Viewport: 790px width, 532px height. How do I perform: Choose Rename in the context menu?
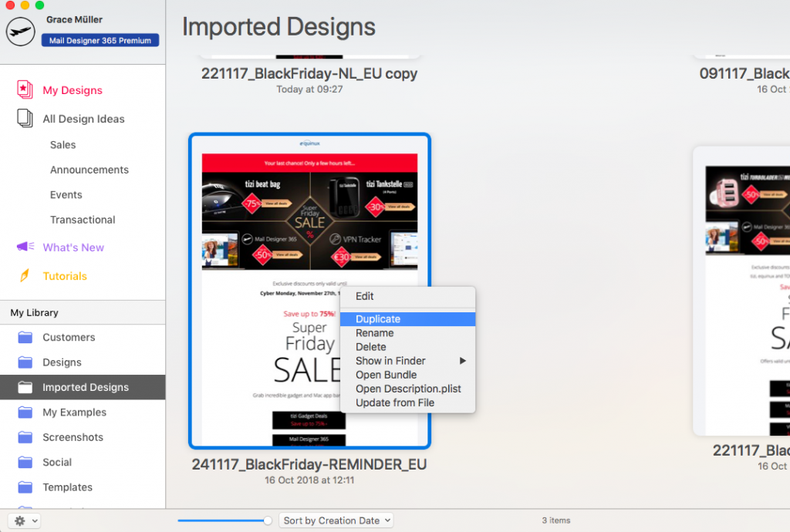click(407, 333)
